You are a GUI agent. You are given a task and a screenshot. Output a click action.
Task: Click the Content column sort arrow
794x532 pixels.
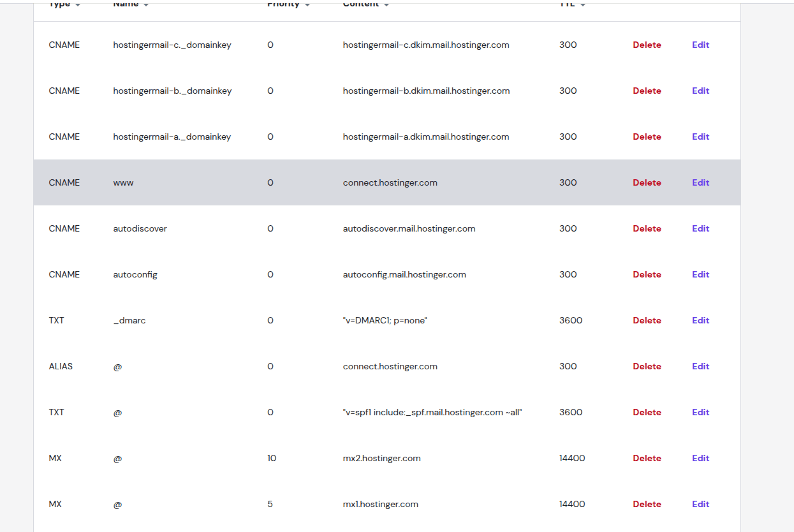click(386, 4)
